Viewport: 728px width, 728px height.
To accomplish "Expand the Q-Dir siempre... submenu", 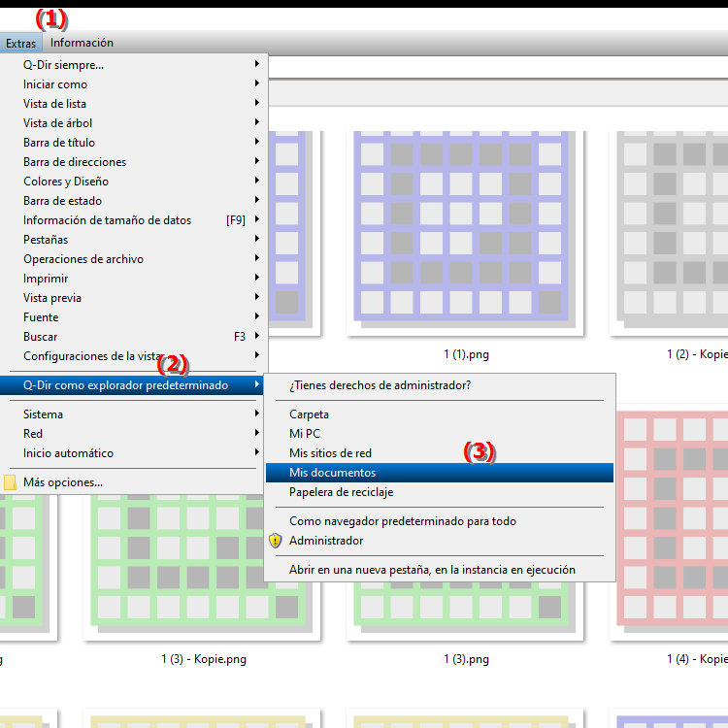I will point(134,64).
